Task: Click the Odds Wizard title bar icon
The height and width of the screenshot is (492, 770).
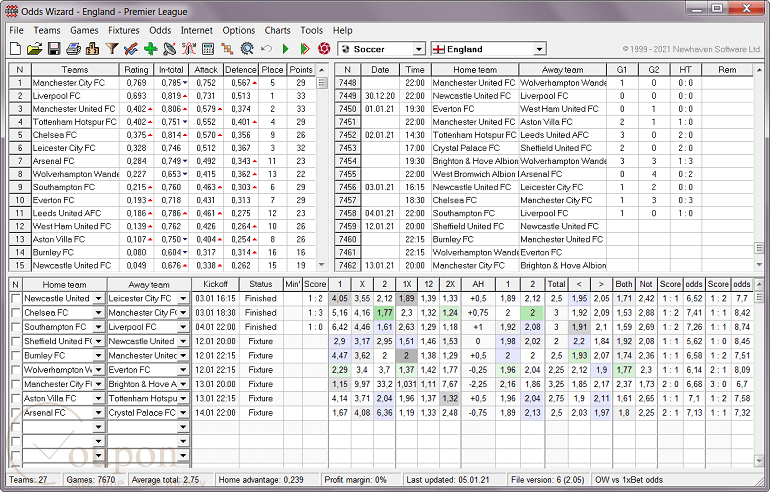Action: click(11, 11)
